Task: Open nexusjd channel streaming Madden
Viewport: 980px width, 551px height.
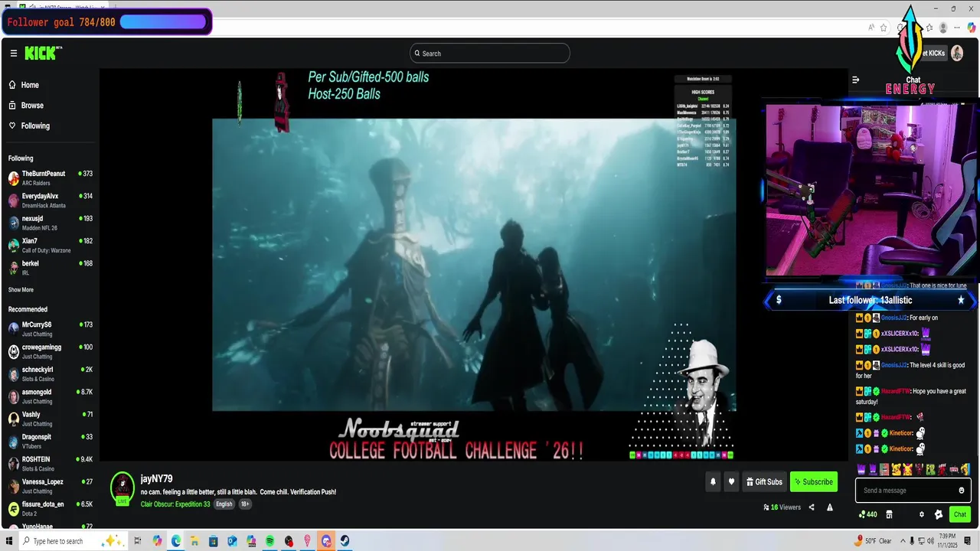Action: click(x=50, y=223)
